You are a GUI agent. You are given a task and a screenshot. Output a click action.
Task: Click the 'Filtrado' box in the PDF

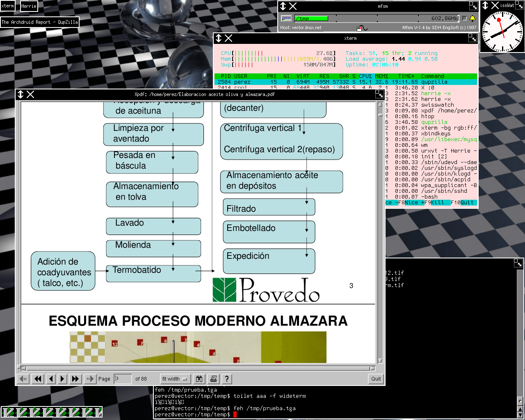(x=269, y=207)
